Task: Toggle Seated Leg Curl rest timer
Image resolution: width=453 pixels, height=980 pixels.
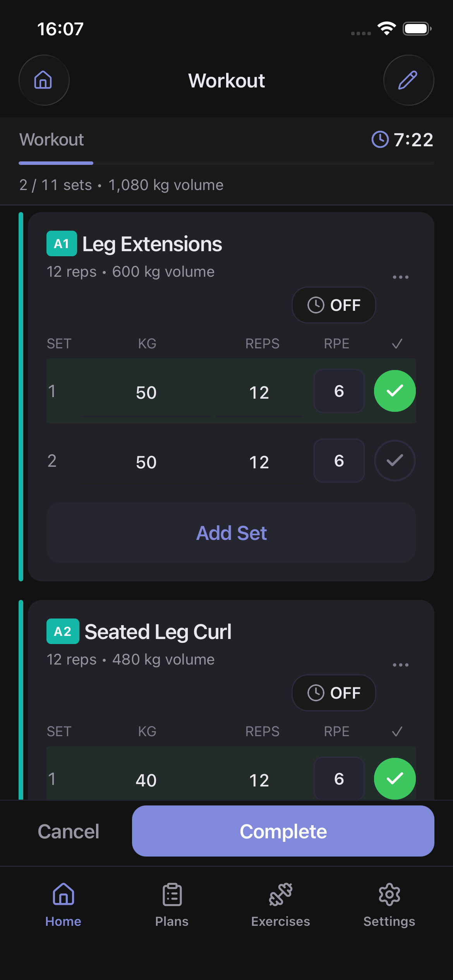Action: [333, 693]
